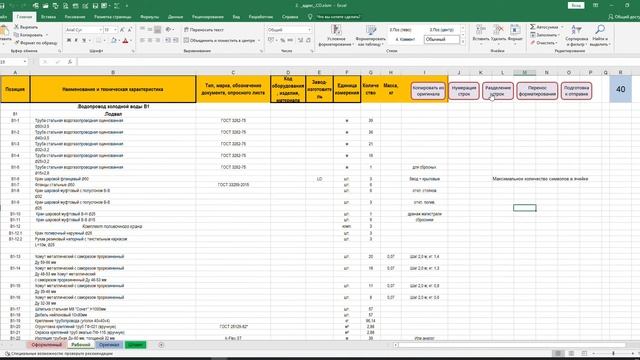The image size is (640, 360).
Task: Click Insert cells (Вставить)
Action: click(481, 34)
